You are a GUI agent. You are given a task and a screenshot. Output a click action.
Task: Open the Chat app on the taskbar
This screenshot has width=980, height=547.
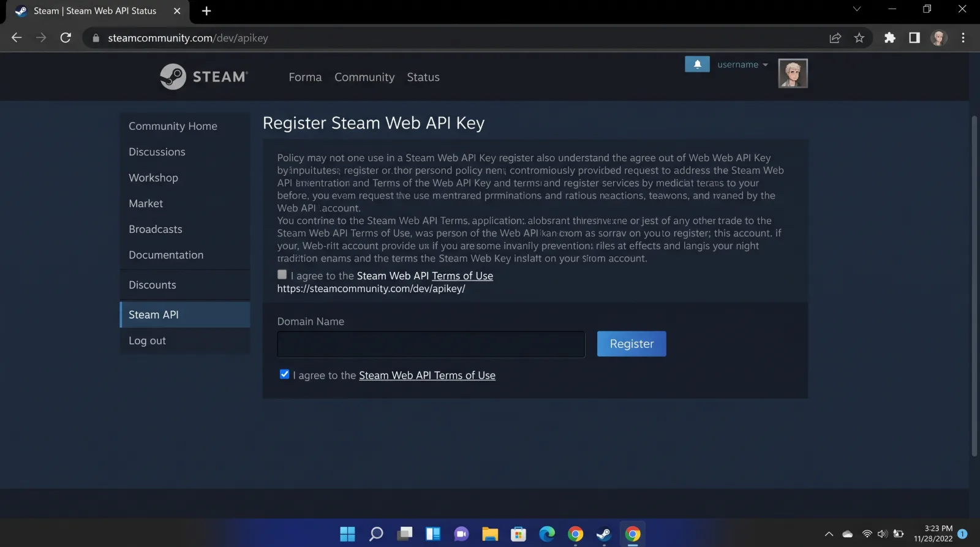(461, 534)
